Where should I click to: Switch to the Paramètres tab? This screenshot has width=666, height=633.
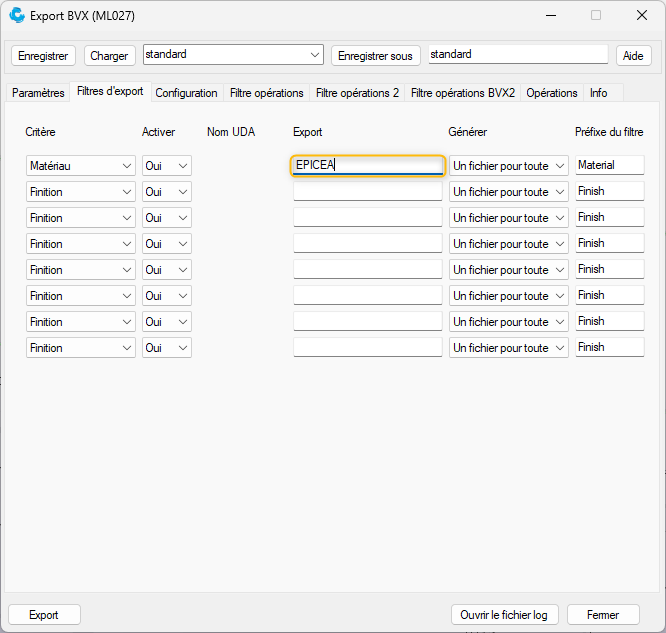point(38,93)
